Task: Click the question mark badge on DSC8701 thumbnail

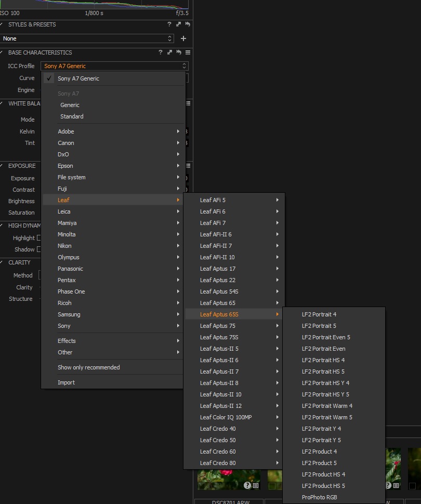Action: pyautogui.click(x=247, y=485)
